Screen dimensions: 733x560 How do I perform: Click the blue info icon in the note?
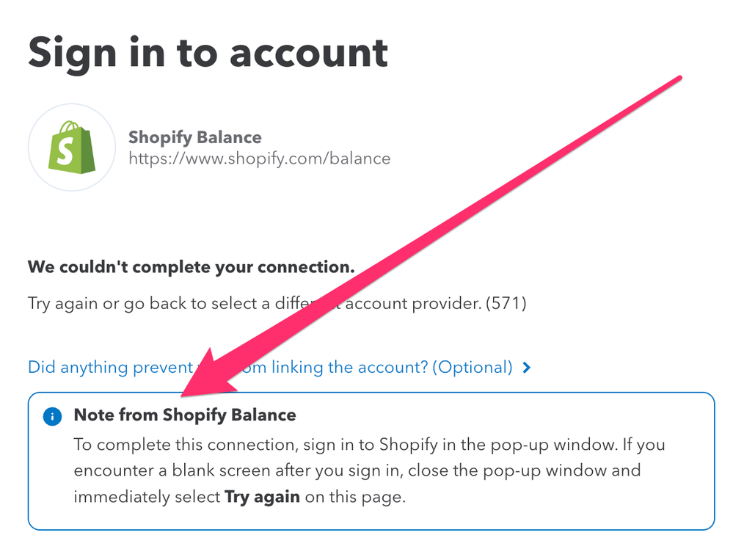click(x=51, y=416)
